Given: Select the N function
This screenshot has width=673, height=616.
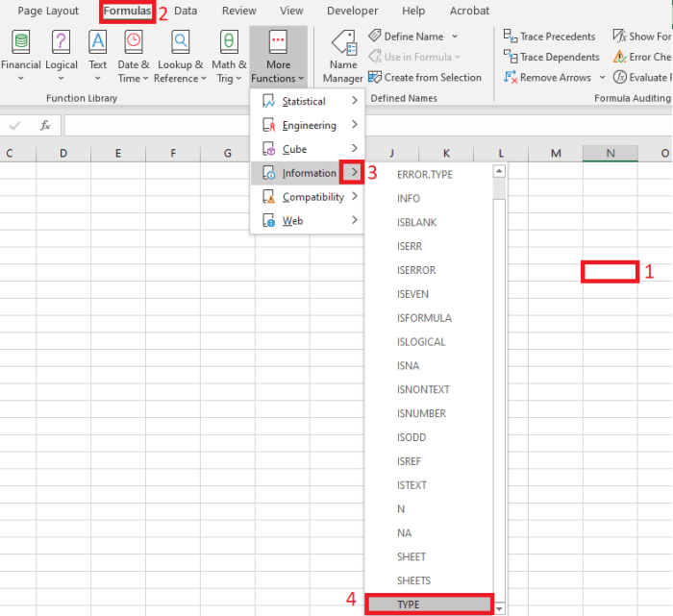Looking at the screenshot, I should tap(429, 509).
